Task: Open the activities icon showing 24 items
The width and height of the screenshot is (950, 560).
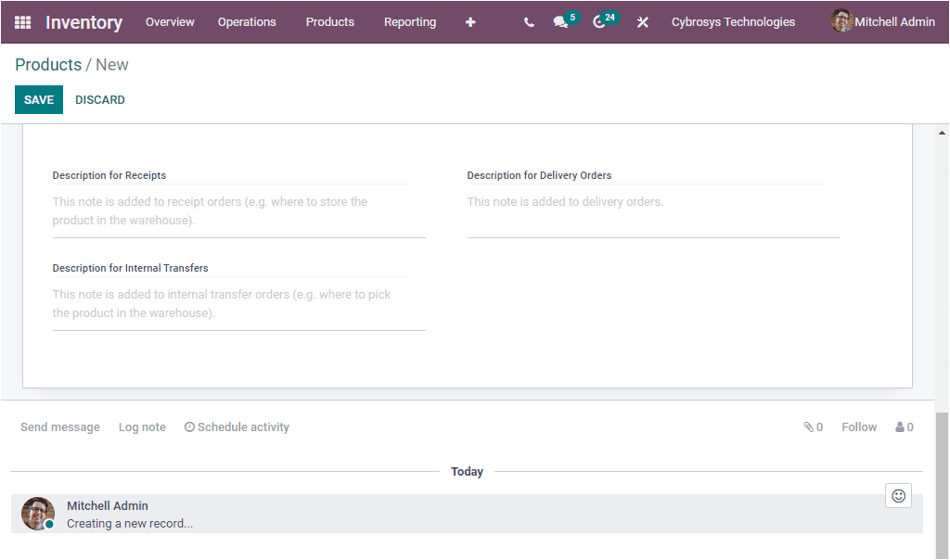Action: (x=599, y=21)
